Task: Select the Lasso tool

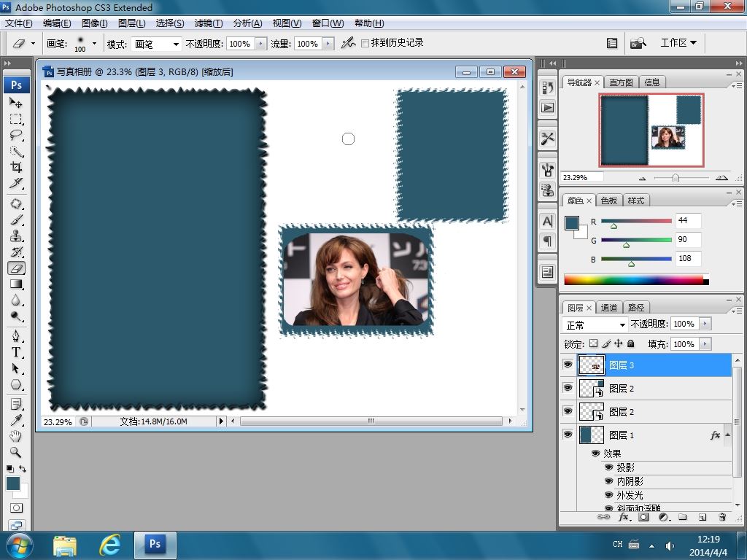Action: click(16, 136)
